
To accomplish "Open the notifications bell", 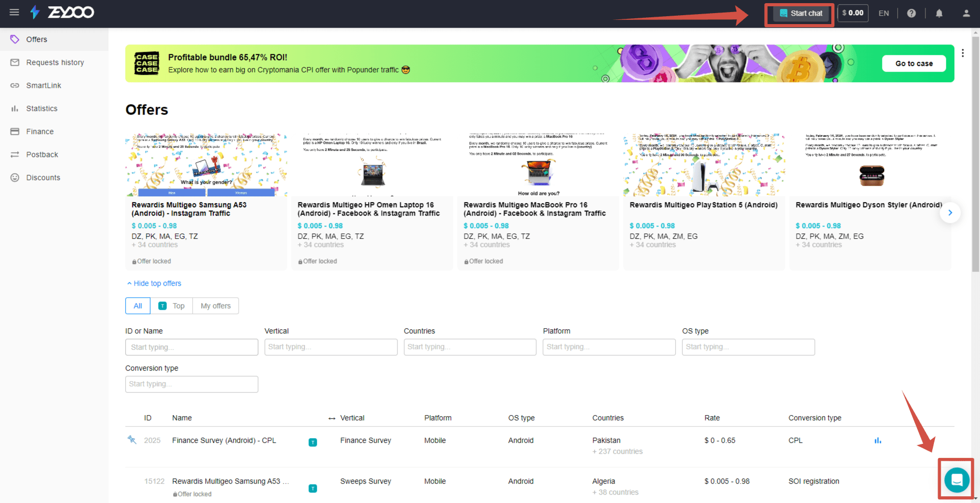I will [x=939, y=13].
